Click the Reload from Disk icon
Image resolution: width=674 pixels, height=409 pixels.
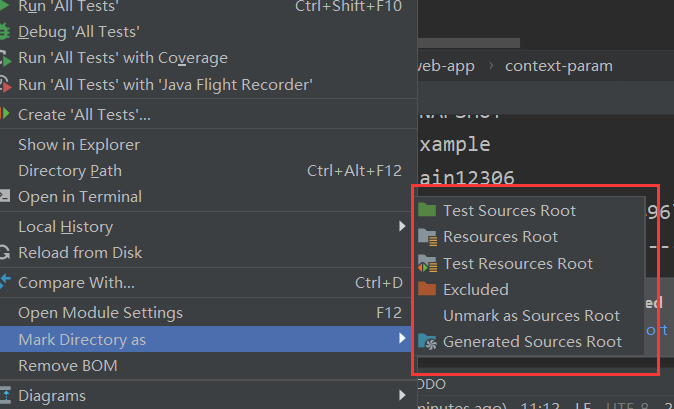[4, 253]
